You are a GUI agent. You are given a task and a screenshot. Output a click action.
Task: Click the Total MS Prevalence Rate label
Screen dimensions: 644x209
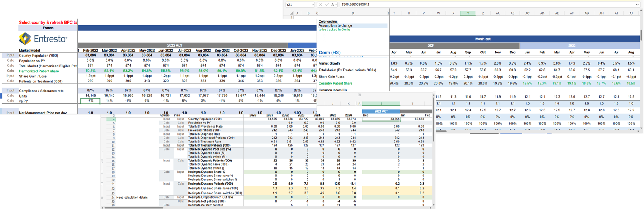205,127
